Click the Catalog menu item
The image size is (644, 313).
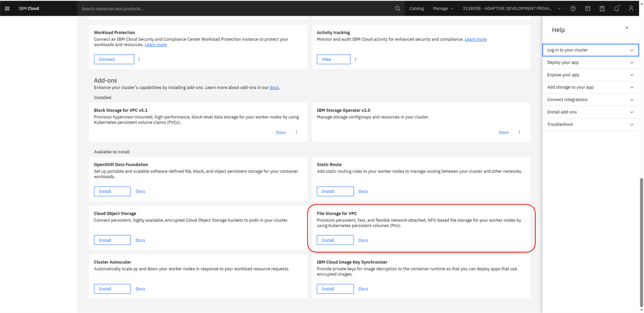(416, 9)
